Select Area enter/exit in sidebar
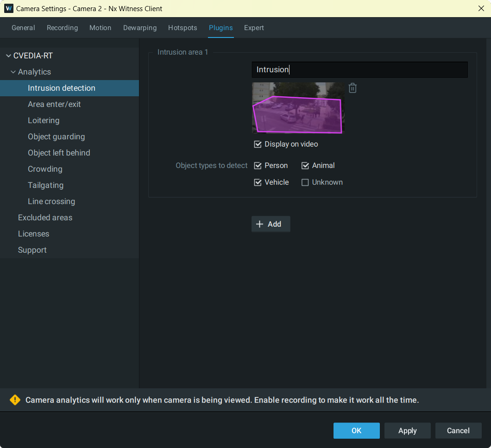 pyautogui.click(x=69, y=105)
